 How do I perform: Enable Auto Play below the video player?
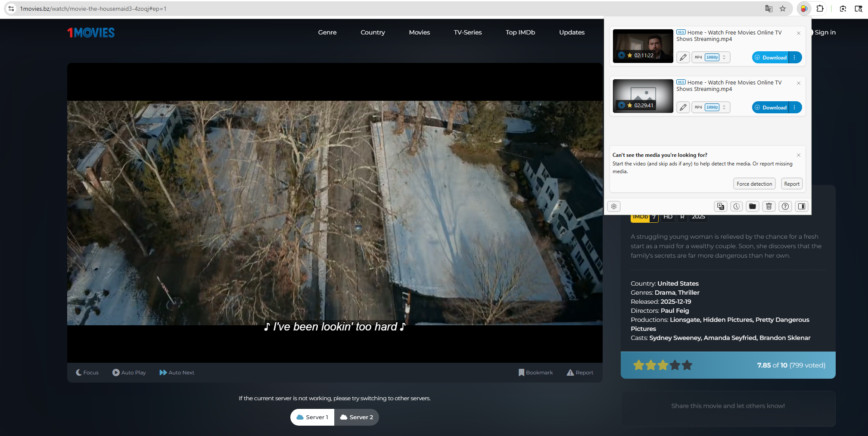pyautogui.click(x=129, y=372)
